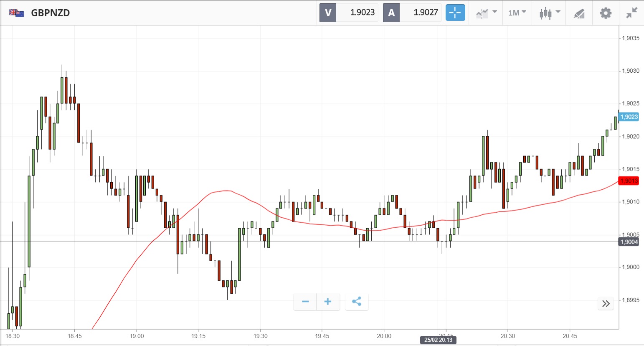Zoom out the chart with the minus button
The width and height of the screenshot is (644, 346).
[x=305, y=302]
